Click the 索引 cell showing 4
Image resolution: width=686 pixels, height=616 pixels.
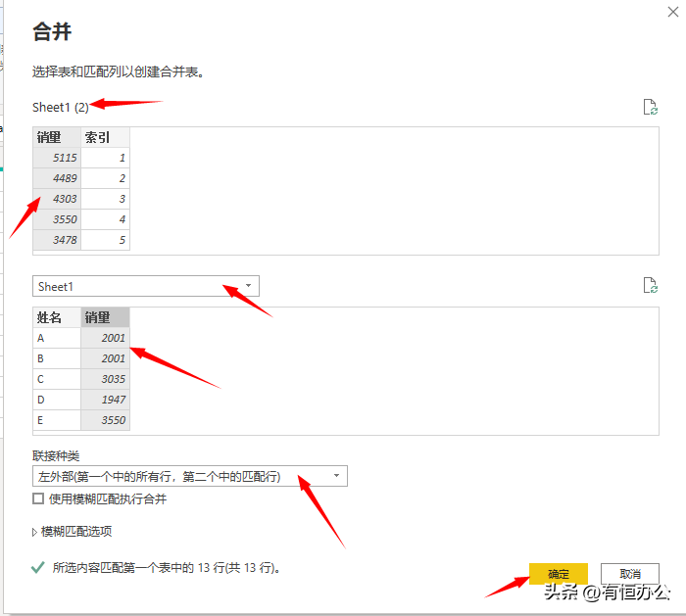[105, 219]
